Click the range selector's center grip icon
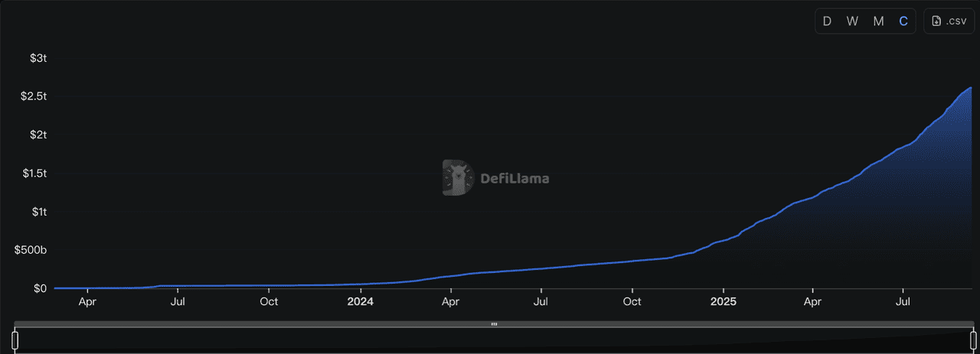This screenshot has width=980, height=354. pos(494,324)
